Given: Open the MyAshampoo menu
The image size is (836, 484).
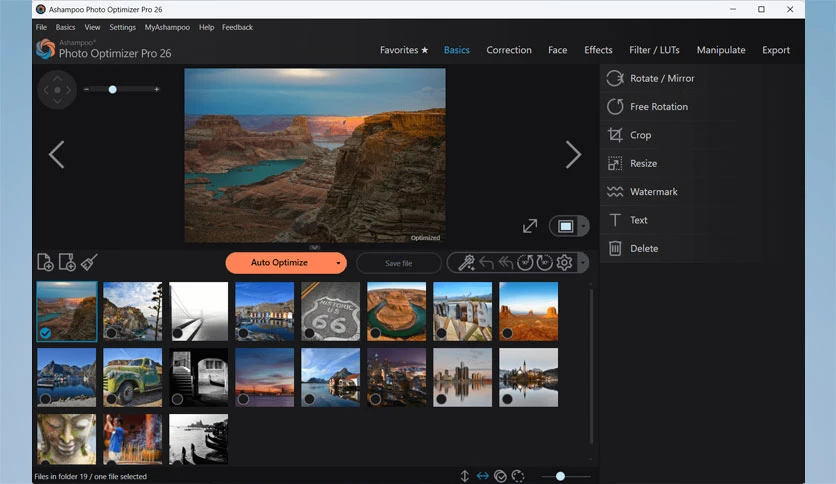Looking at the screenshot, I should click(167, 27).
